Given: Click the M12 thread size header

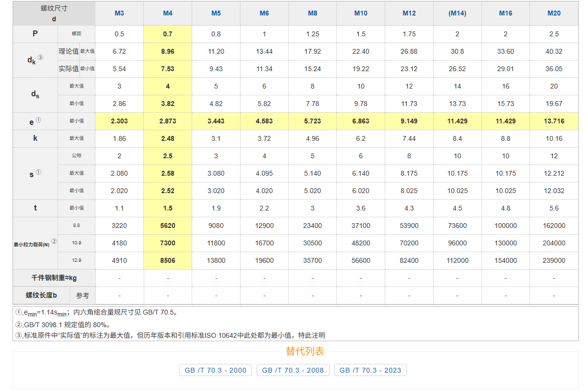Looking at the screenshot, I should 409,13.
